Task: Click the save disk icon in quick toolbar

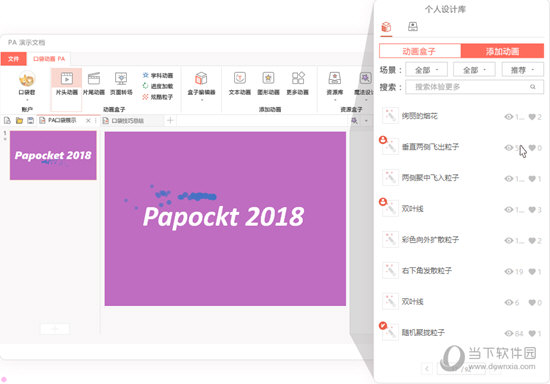Action: [31, 121]
